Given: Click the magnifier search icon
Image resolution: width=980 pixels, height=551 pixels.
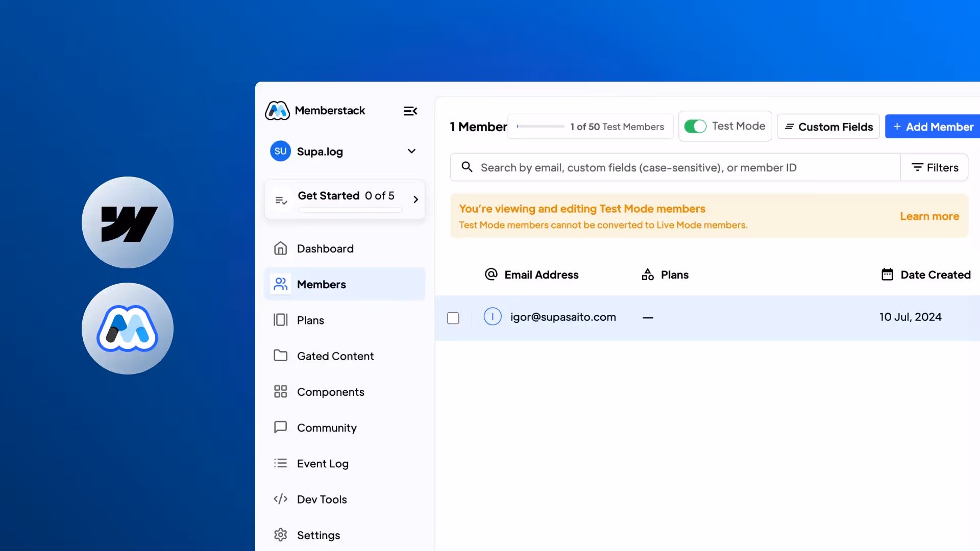Looking at the screenshot, I should click(x=467, y=167).
